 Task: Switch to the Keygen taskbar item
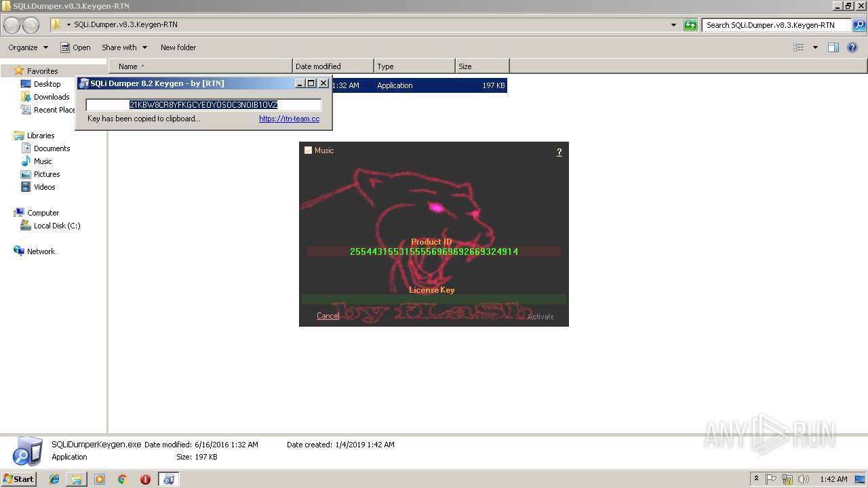click(168, 479)
